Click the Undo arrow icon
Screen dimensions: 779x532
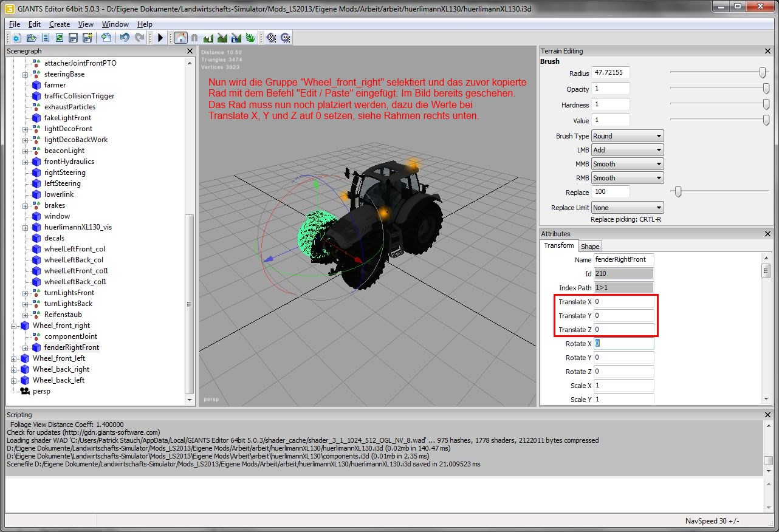coord(125,38)
